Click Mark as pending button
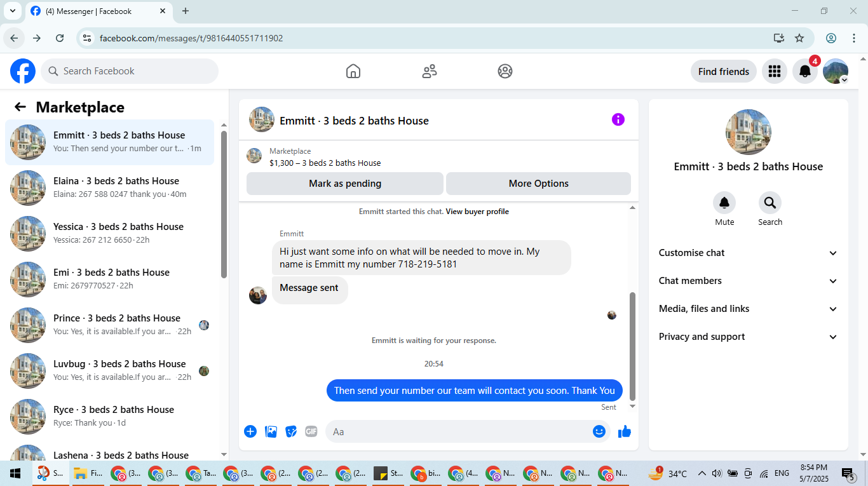 pos(345,184)
